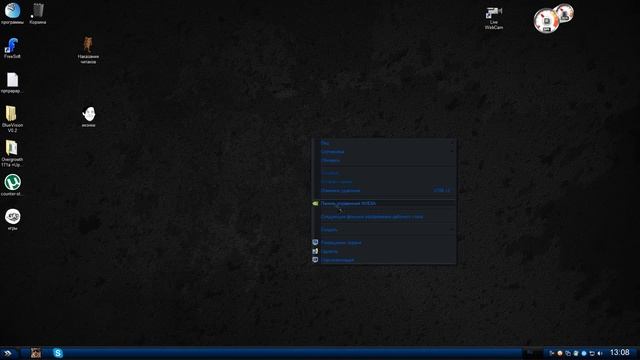Open Разрешение экрана from context menu
This screenshot has height=360, width=640.
384,242
